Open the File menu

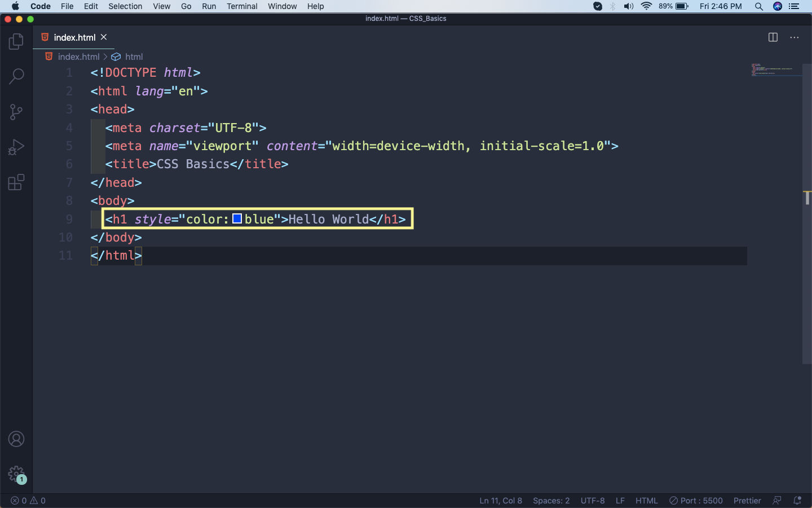(67, 6)
